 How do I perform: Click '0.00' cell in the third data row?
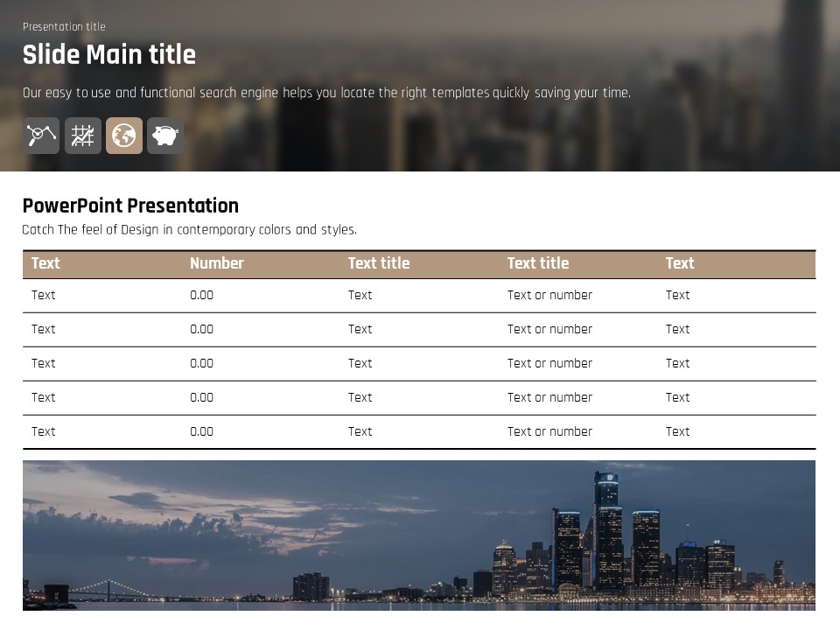(201, 363)
